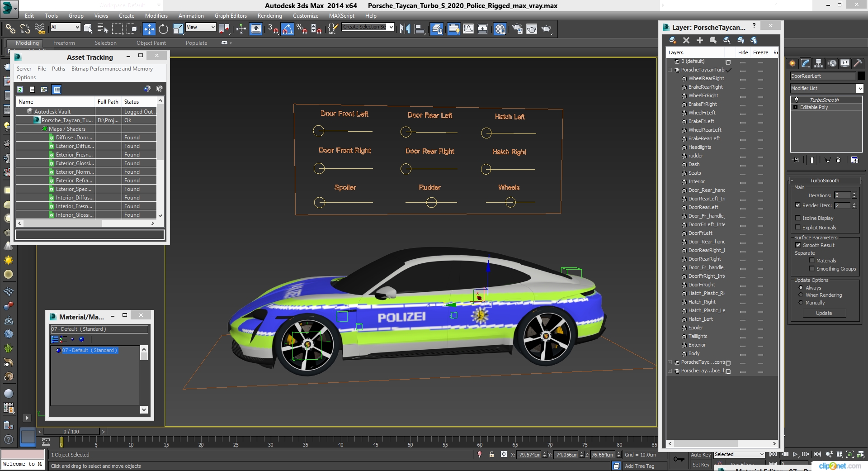Click the TurboSmooth Update button
This screenshot has height=471, width=868.
824,313
